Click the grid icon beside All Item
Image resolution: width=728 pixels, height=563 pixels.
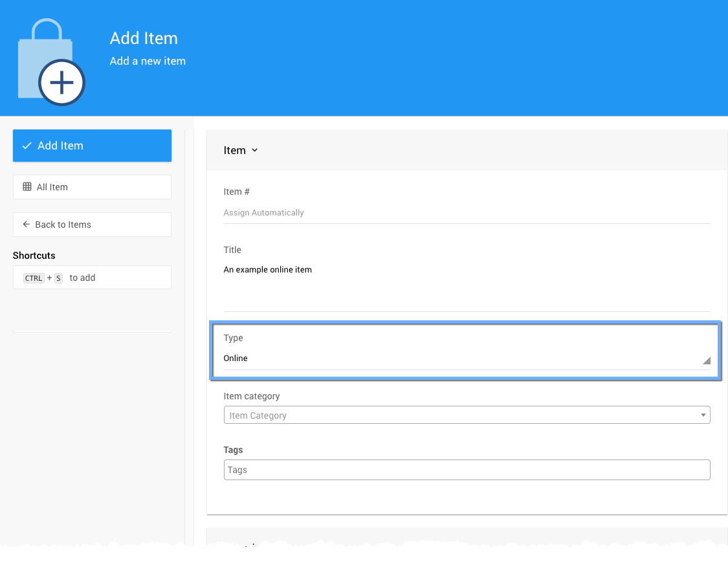(x=27, y=187)
